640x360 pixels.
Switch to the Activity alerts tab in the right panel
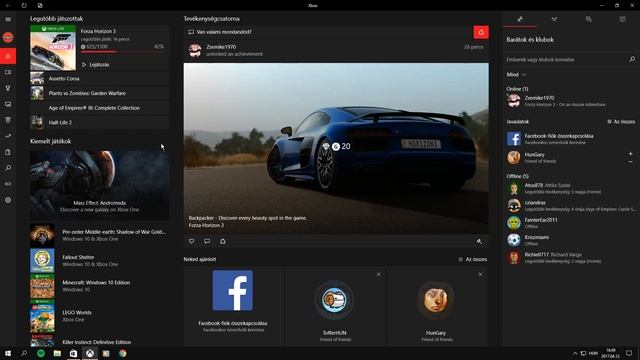(622, 19)
